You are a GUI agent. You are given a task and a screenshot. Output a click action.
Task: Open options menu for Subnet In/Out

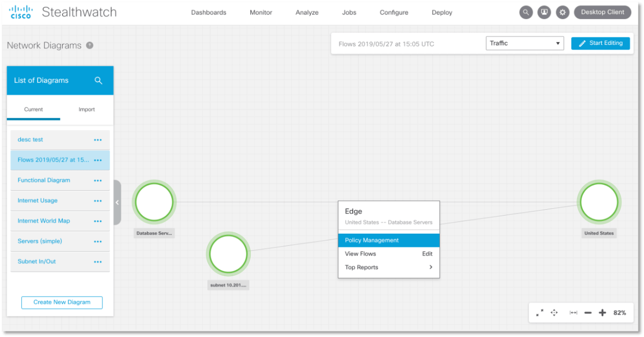point(98,262)
